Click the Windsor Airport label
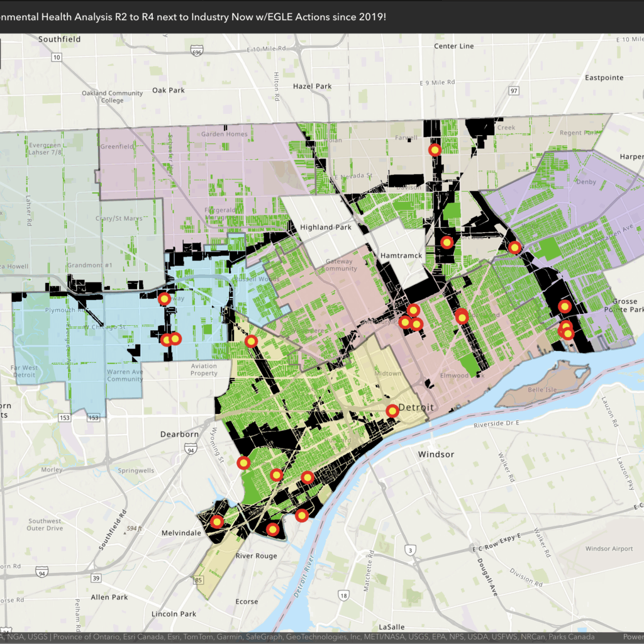Image resolution: width=644 pixels, height=644 pixels. tap(609, 548)
